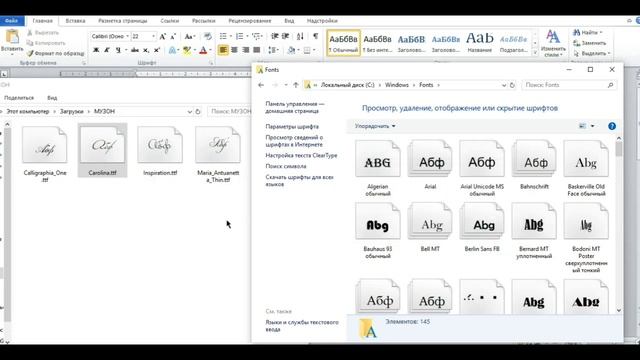Justify the text alignment
640x360 pixels.
[257, 50]
